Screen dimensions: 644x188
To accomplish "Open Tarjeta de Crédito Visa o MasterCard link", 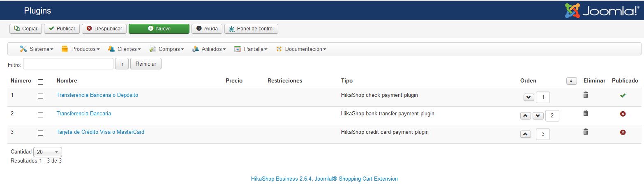I will 100,132.
